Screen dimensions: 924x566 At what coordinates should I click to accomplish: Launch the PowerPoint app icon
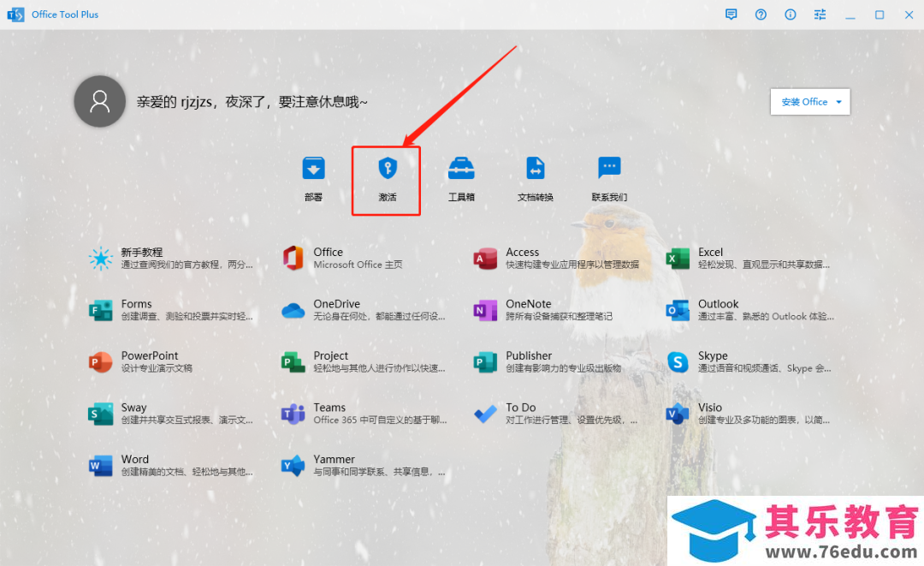(x=101, y=362)
